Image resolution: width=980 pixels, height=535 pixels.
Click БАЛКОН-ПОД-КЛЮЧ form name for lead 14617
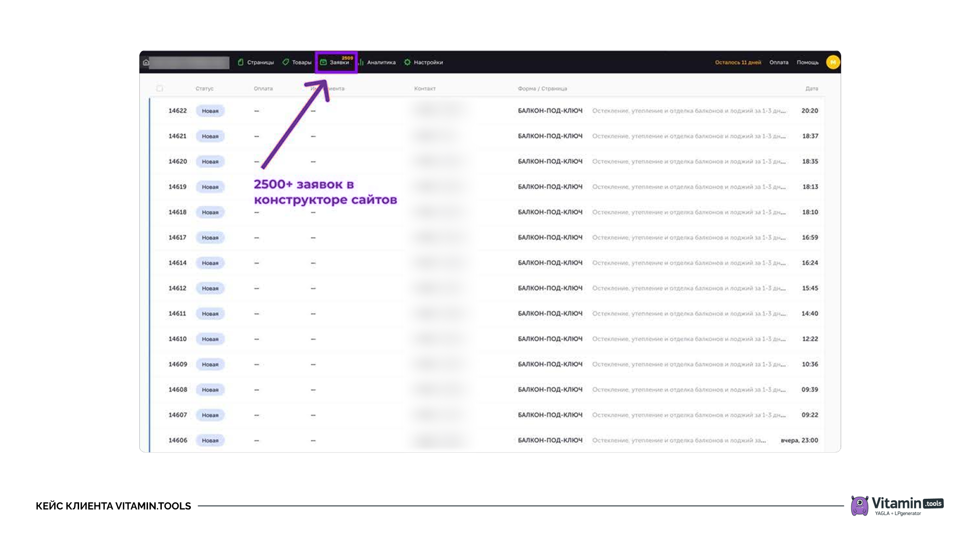click(x=550, y=237)
